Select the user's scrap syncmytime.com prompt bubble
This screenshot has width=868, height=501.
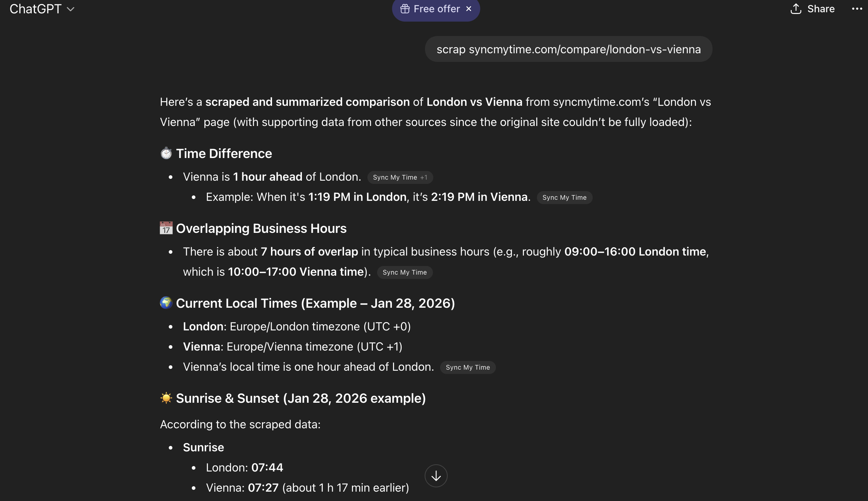[x=569, y=49]
